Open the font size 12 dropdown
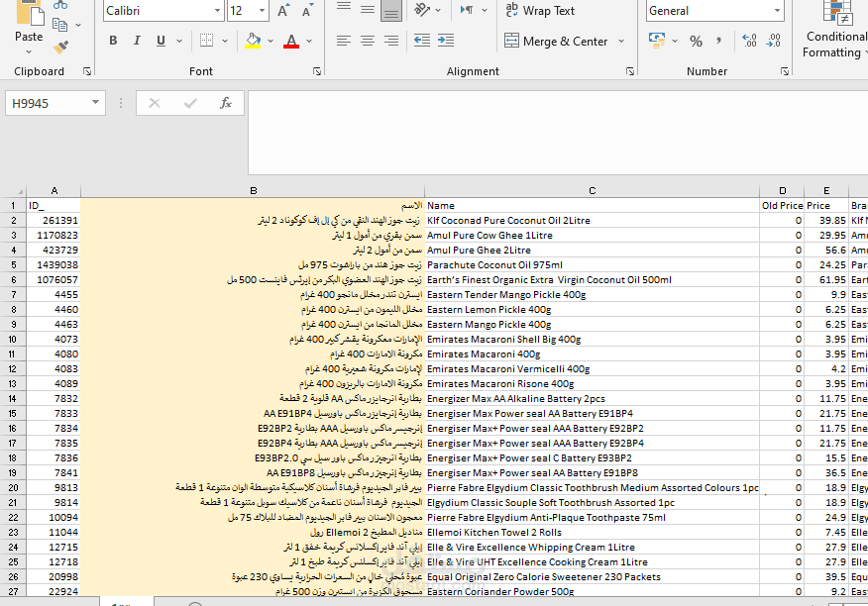This screenshot has height=606, width=868. [x=262, y=11]
